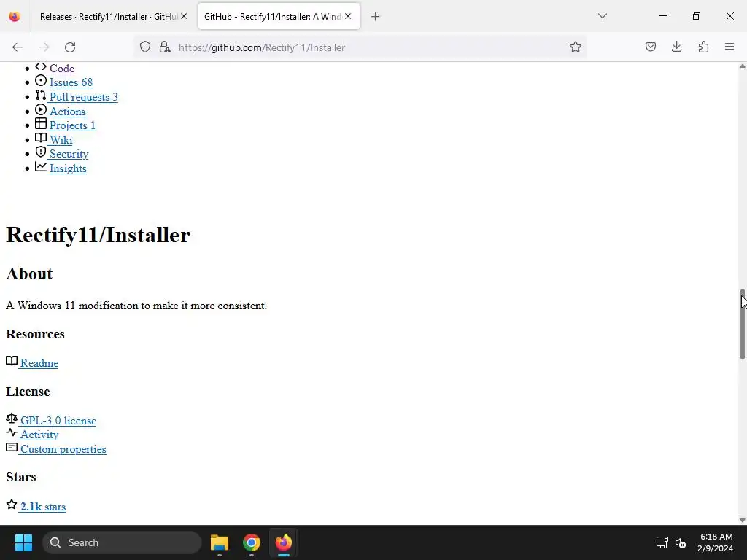The image size is (747, 560).
Task: Click the Custom properties note icon
Action: pos(12,447)
